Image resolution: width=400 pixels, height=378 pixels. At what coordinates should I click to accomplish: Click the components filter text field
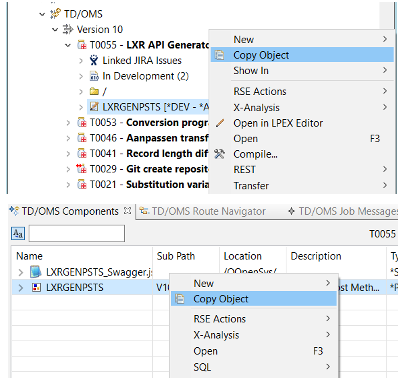pos(77,233)
